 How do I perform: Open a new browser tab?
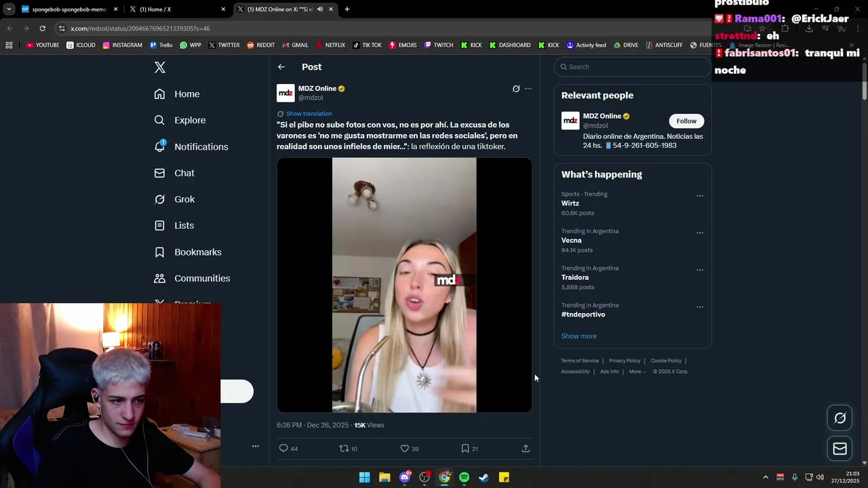(347, 9)
